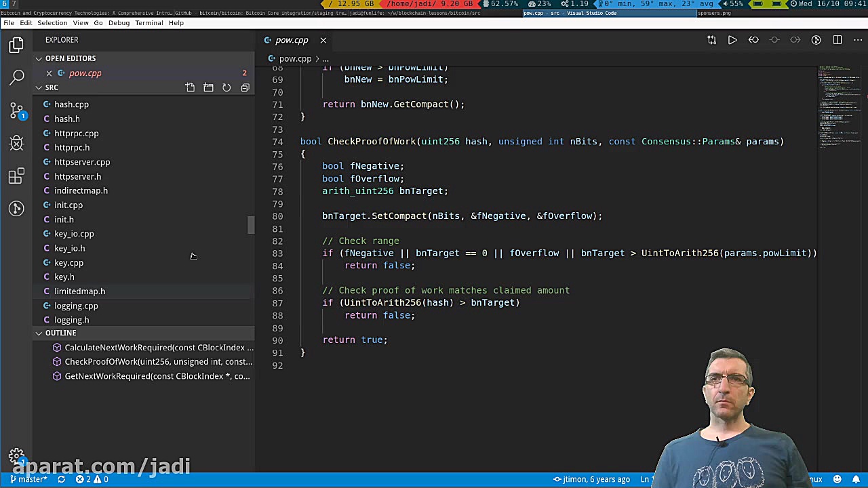The image size is (868, 488).
Task: Open the Debug view in activity bar
Action: (17, 143)
